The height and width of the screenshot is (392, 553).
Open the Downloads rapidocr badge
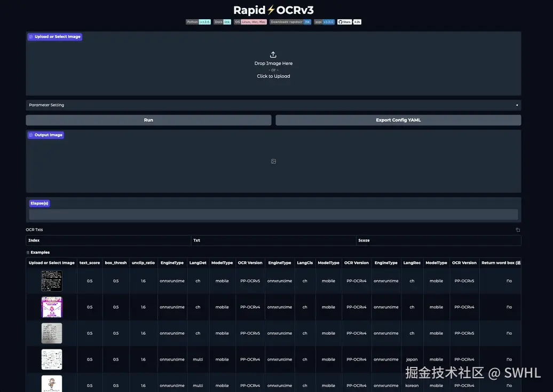click(x=290, y=22)
